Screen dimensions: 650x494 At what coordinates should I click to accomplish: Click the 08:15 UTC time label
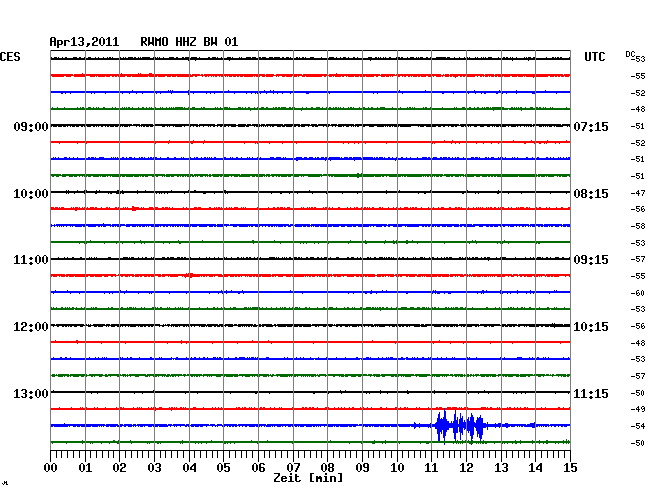click(x=591, y=194)
